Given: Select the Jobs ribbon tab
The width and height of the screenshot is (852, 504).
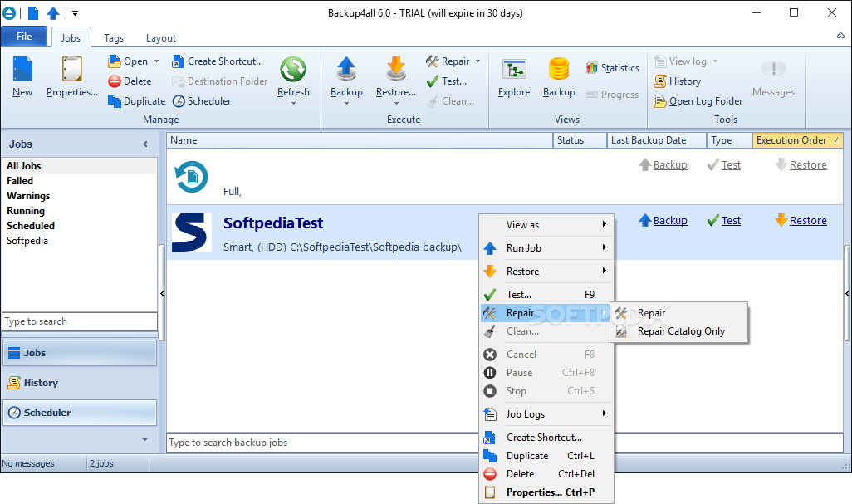Looking at the screenshot, I should [71, 37].
